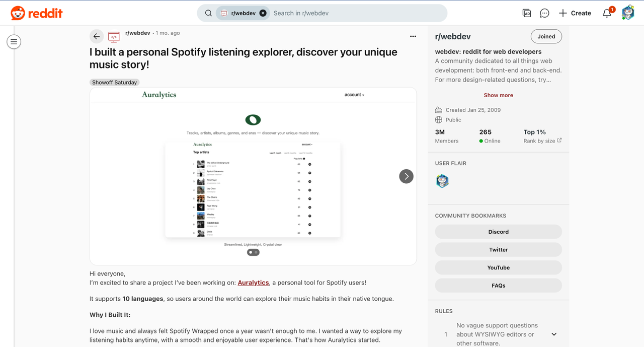Click the Created Jan 25, 2009 text

[473, 110]
